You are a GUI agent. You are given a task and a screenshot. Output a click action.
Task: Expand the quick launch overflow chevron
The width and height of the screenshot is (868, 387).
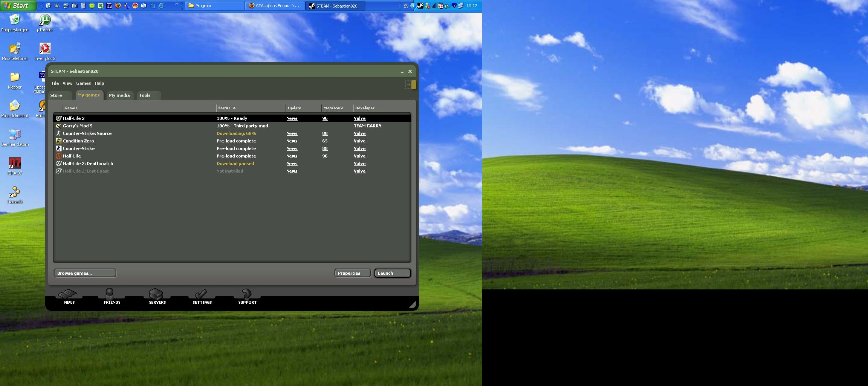[176, 4]
